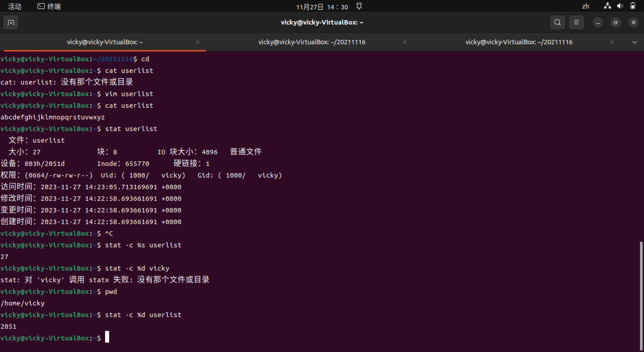The height and width of the screenshot is (352, 644).
Task: Select the vicky@vicky-VirtualBox: ~ tab
Action: coord(104,42)
